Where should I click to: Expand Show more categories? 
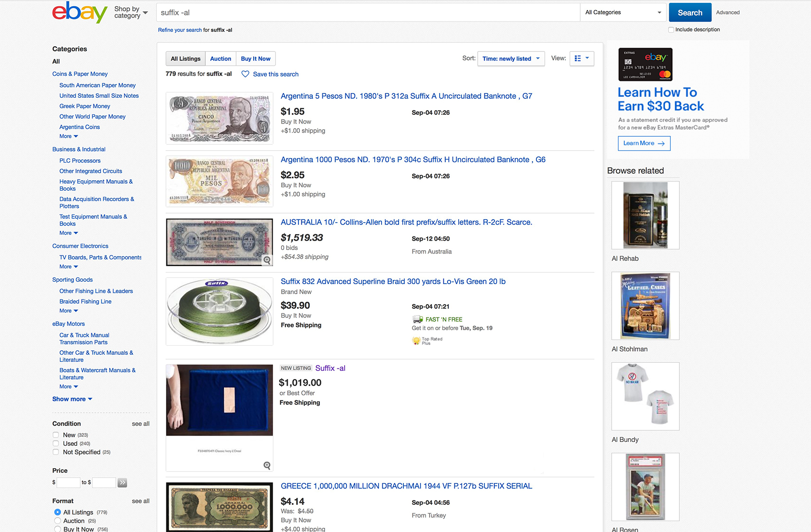click(x=72, y=399)
